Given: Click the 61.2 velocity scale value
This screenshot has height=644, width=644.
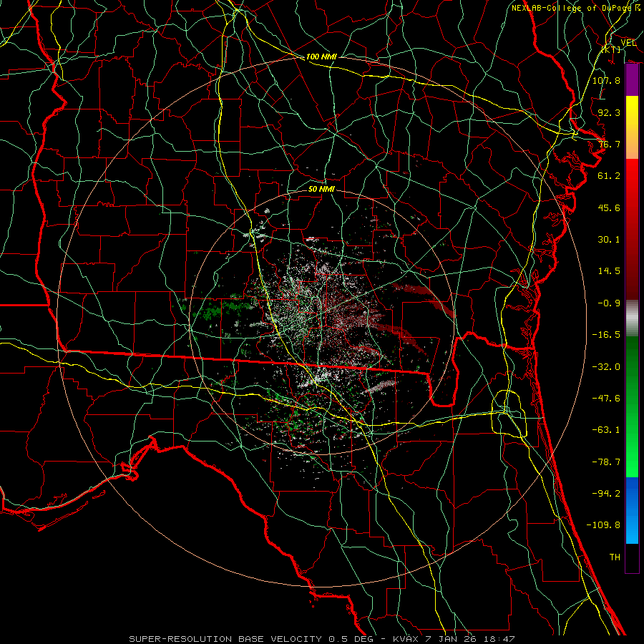Looking at the screenshot, I should click(609, 176).
